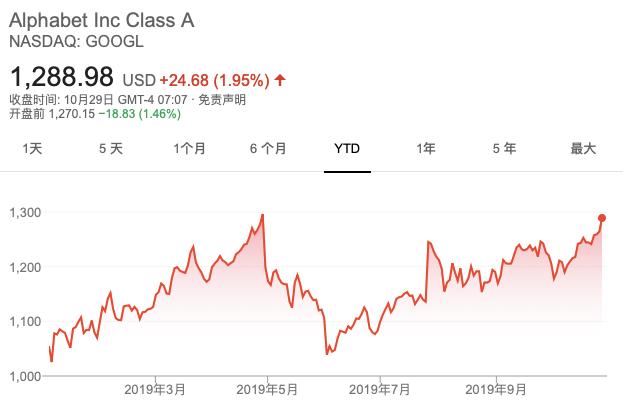Open the 5 年 chart range
Viewport: 623px width, 403px height.
tap(504, 149)
